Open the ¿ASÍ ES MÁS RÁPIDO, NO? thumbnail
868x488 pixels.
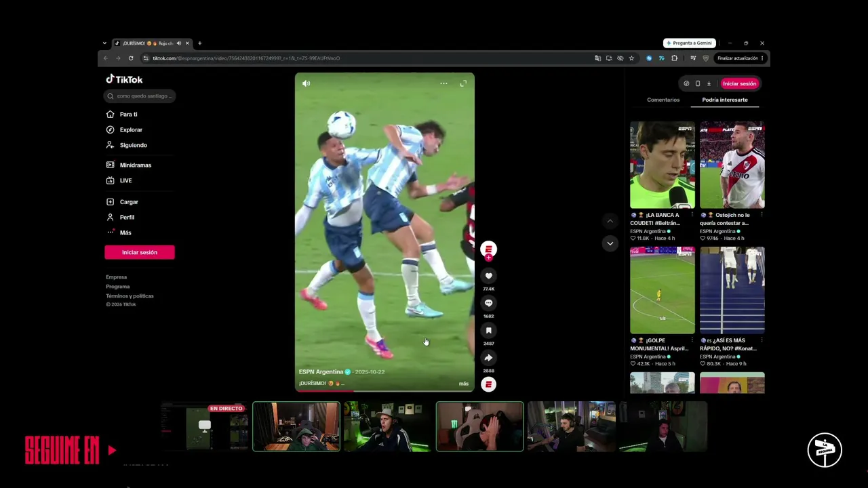point(732,290)
